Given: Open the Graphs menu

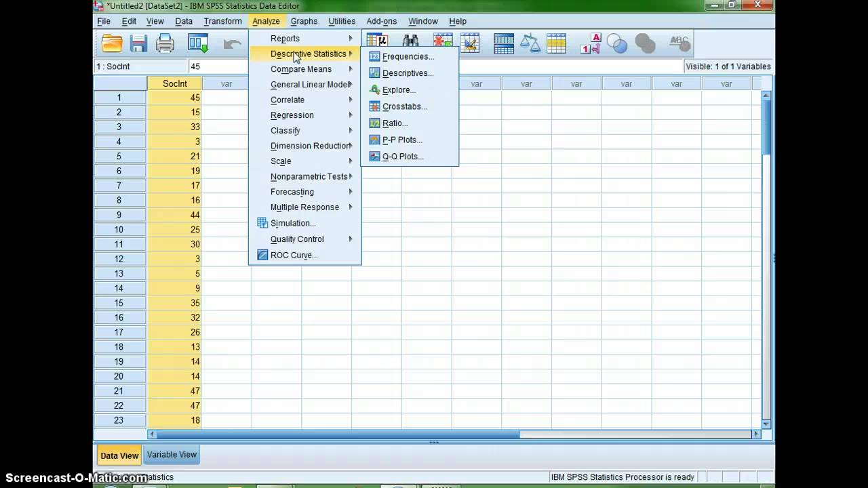Looking at the screenshot, I should (x=304, y=22).
